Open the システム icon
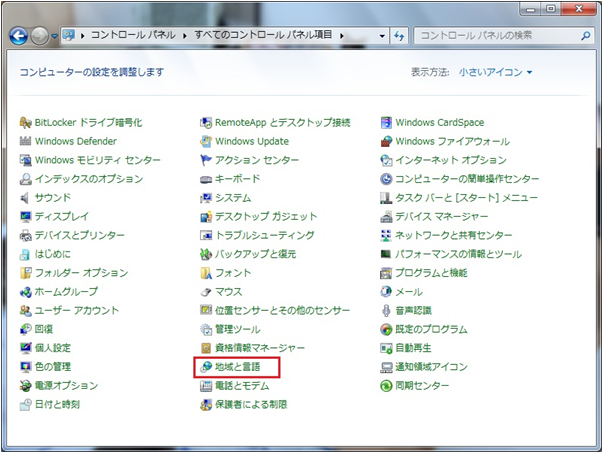 click(x=206, y=198)
